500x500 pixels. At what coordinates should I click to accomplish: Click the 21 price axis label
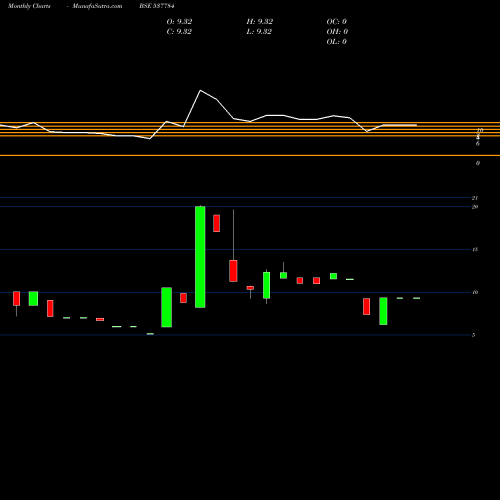475,198
